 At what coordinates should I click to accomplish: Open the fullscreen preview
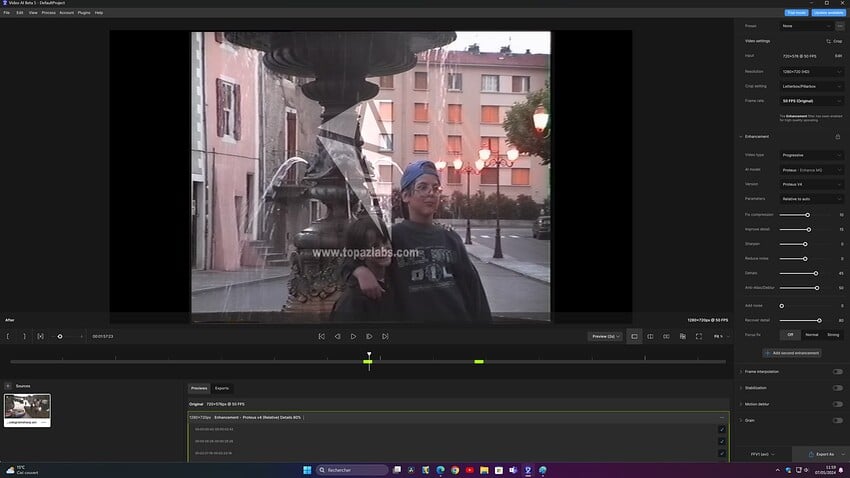coord(698,336)
